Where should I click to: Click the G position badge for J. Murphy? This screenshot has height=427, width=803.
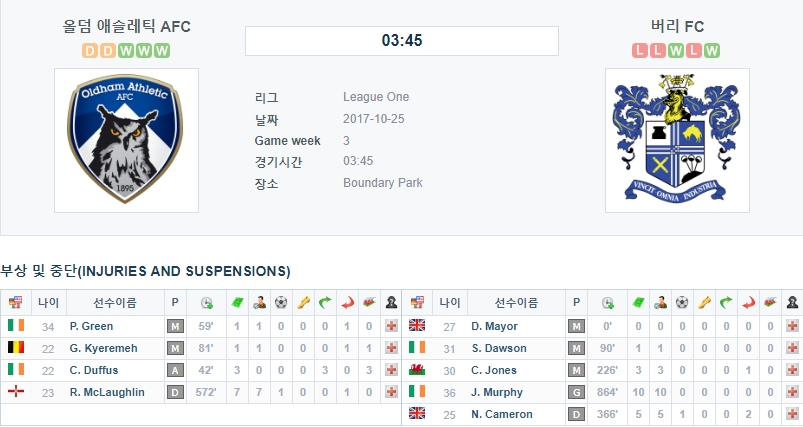[x=576, y=392]
